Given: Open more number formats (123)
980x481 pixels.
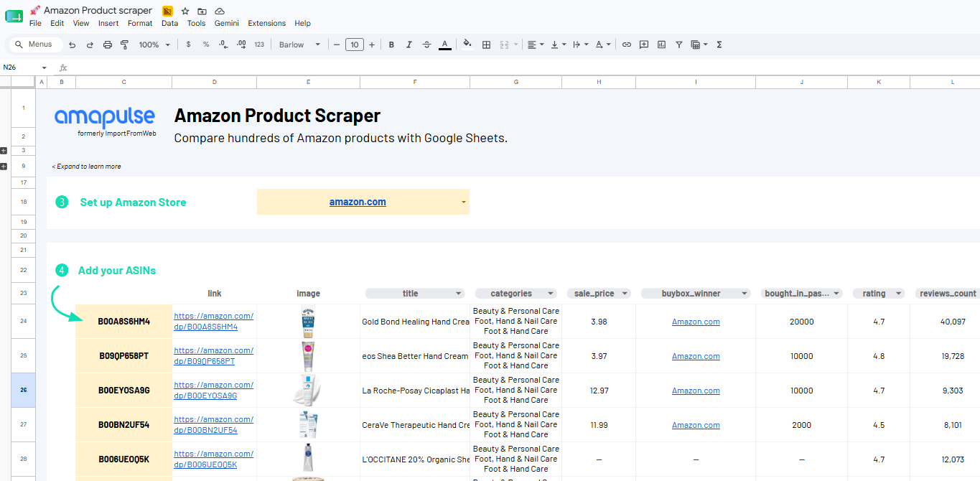Looking at the screenshot, I should click(259, 45).
